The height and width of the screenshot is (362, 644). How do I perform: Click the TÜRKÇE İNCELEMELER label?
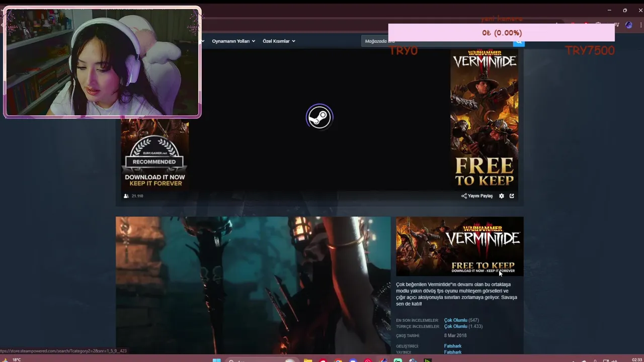click(x=417, y=326)
